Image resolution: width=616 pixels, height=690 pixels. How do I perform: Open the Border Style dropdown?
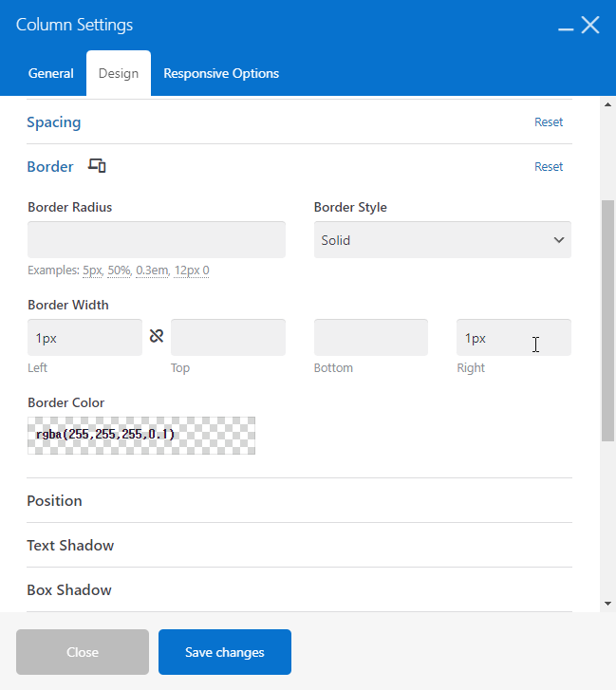point(442,240)
